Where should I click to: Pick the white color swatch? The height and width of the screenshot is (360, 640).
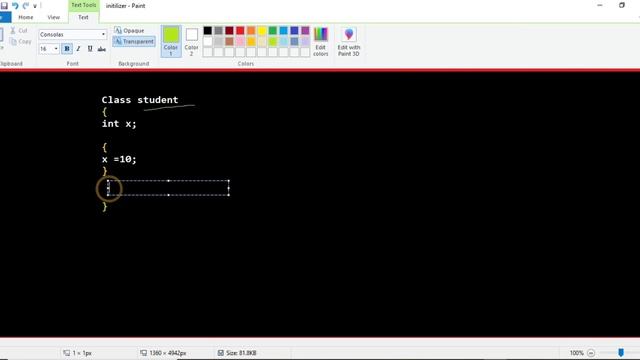[x=208, y=41]
